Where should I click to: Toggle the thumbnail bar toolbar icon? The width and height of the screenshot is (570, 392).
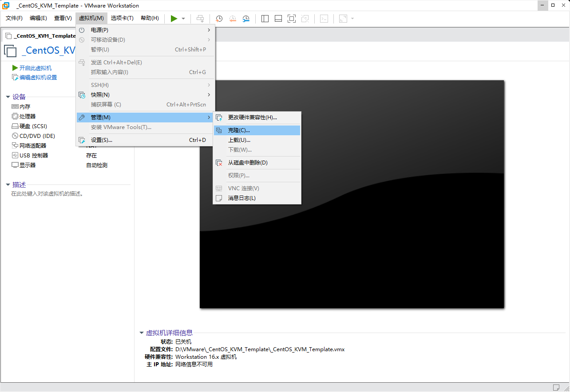tap(278, 18)
